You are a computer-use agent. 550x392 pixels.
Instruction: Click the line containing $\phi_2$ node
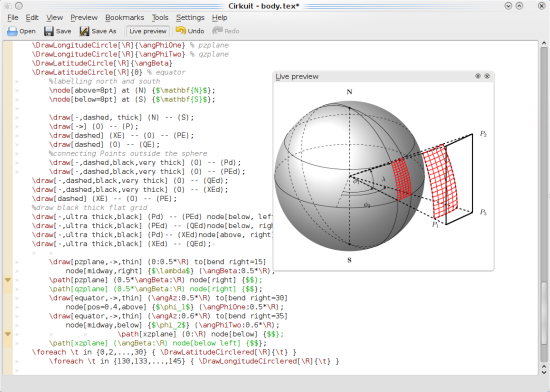tap(173, 325)
